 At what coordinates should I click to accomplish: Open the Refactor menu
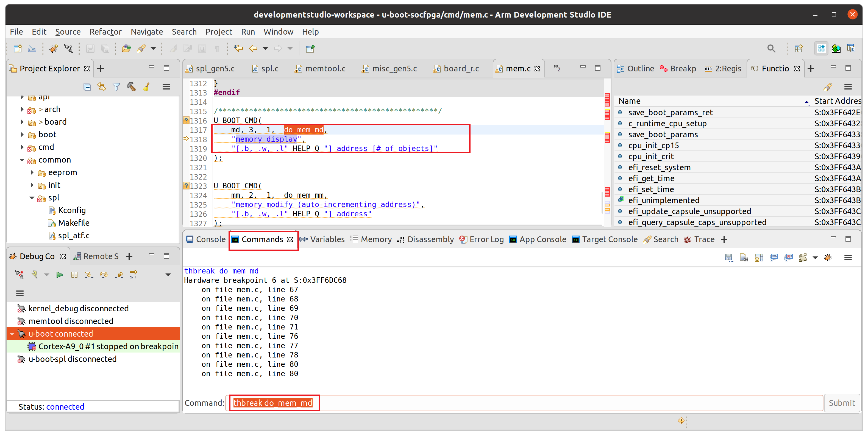coord(105,32)
